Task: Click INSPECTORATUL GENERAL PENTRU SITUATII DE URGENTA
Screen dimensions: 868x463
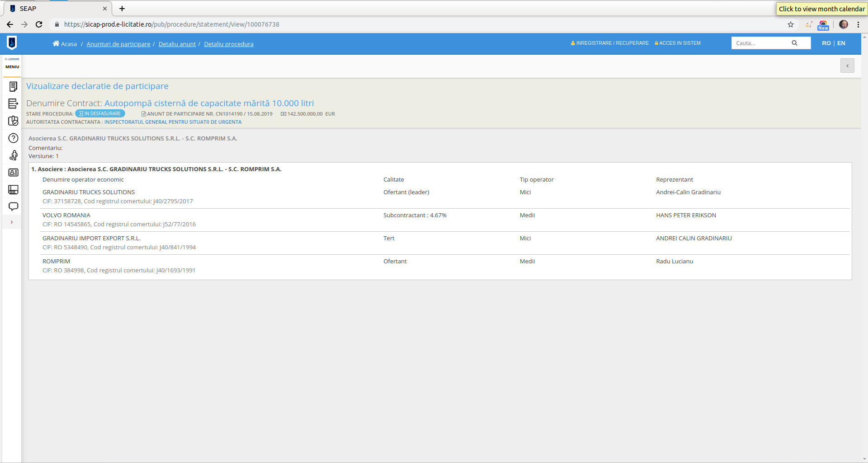Action: click(173, 122)
